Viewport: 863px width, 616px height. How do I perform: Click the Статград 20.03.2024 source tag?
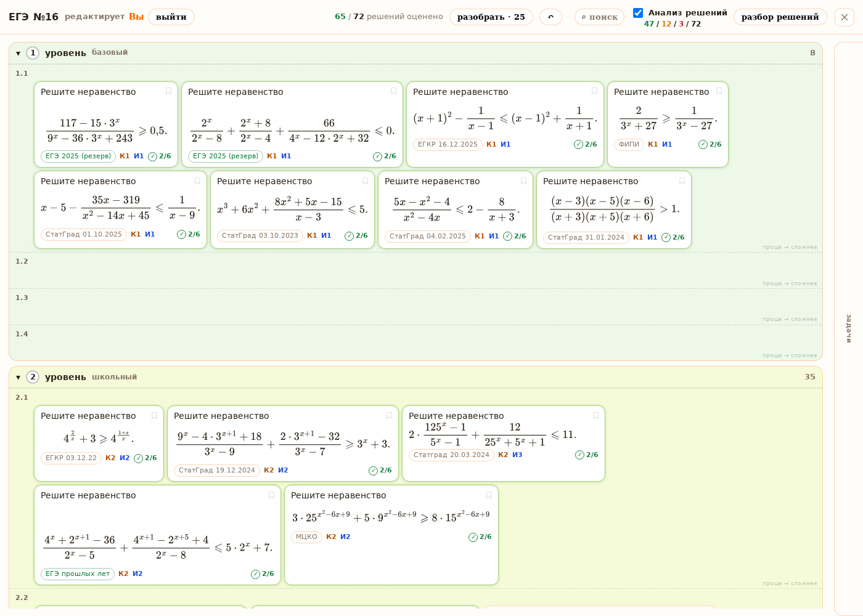pos(451,455)
